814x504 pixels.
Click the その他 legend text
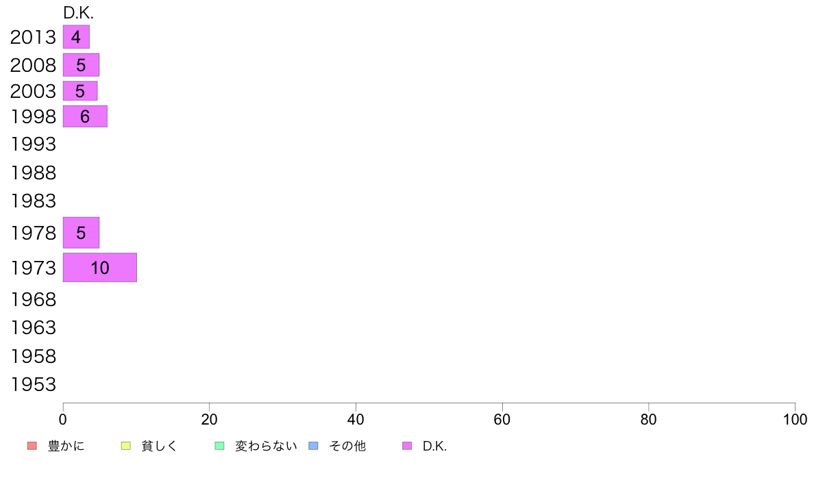pos(347,446)
